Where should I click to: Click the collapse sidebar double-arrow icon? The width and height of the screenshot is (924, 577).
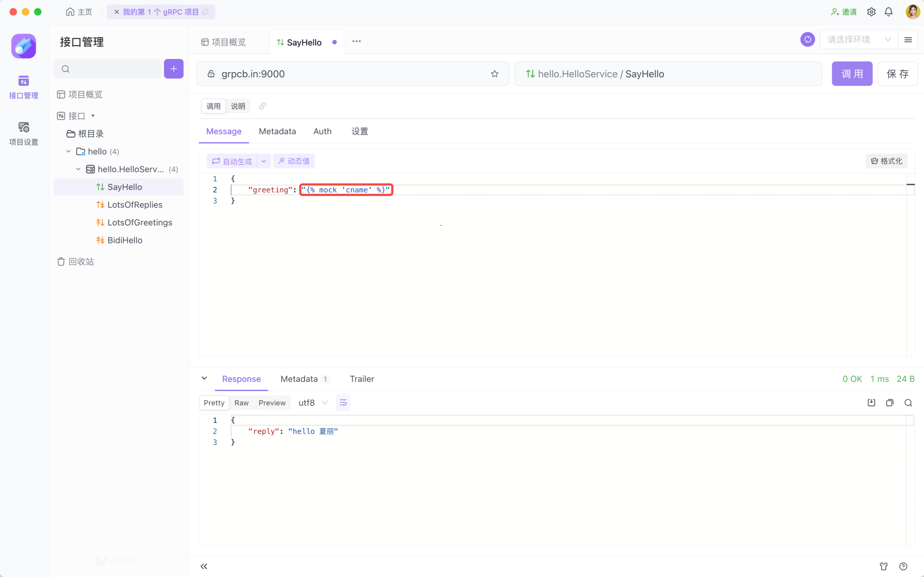tap(204, 566)
